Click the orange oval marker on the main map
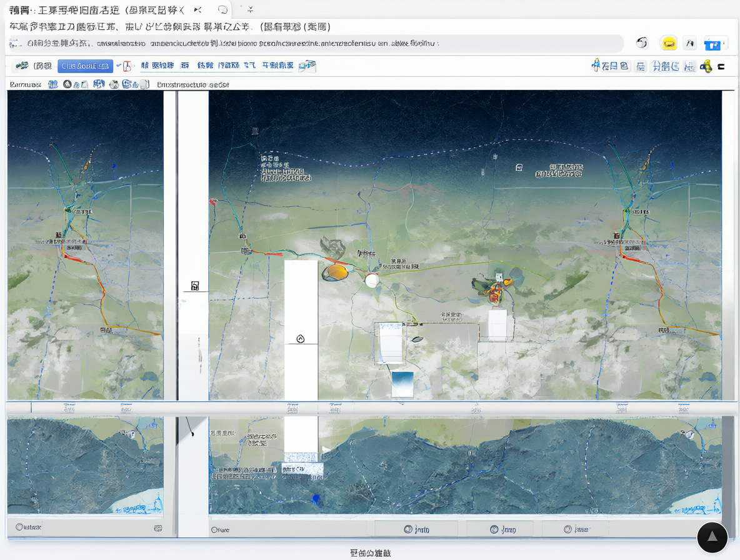 pyautogui.click(x=336, y=272)
